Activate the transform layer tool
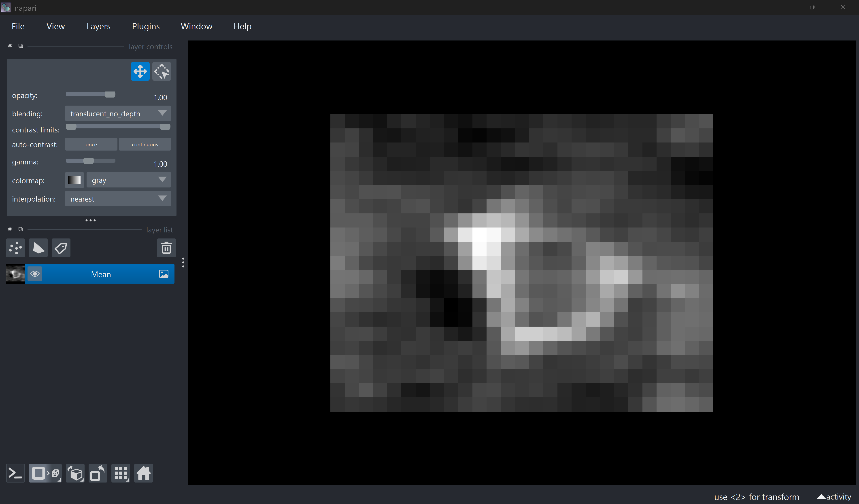 pos(162,72)
